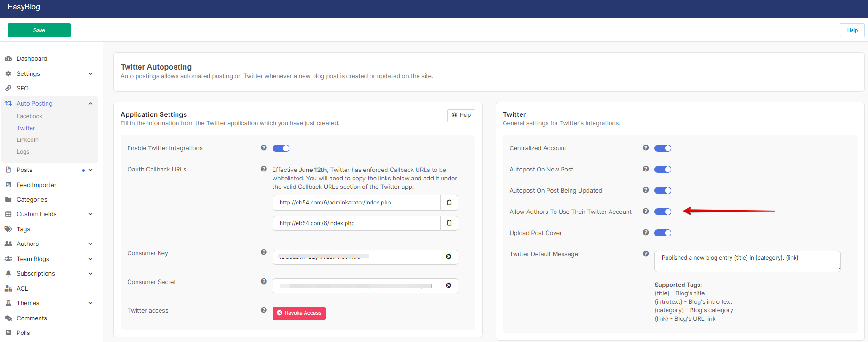This screenshot has width=868, height=342.
Task: Show help tooltip for Consumer Key
Action: pos(264,252)
